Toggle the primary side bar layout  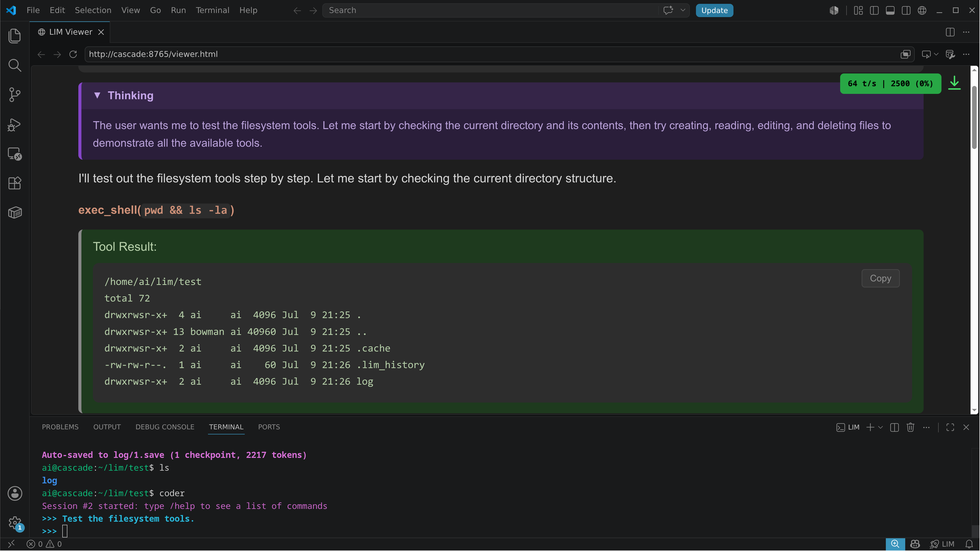point(874,10)
